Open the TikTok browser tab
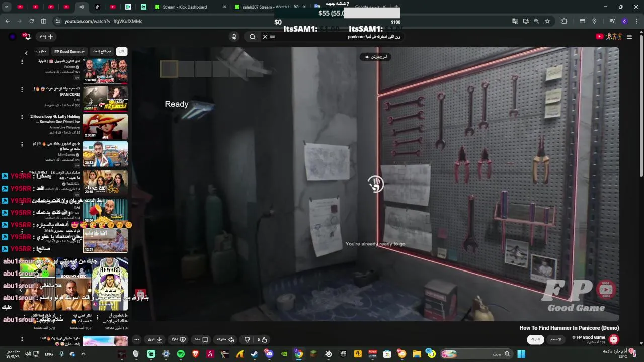This screenshot has height=362, width=644. (97, 7)
